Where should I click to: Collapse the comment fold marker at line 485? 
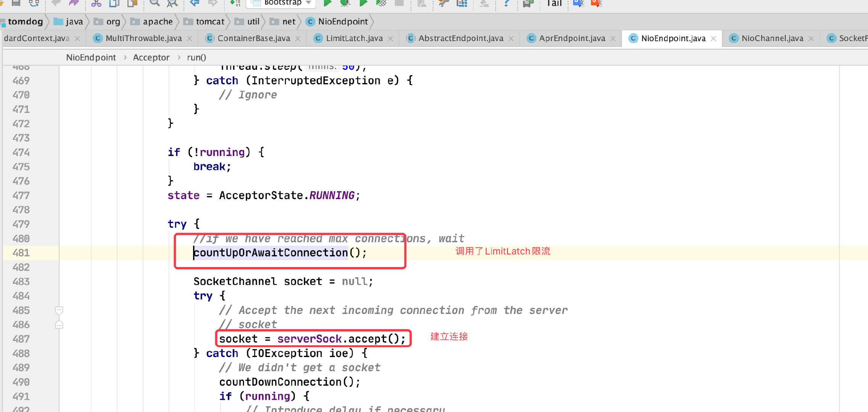(59, 311)
